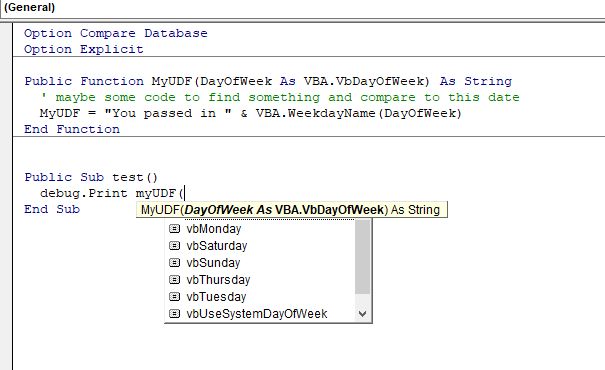The width and height of the screenshot is (605, 370).
Task: Click the End Function line
Action: tap(72, 129)
